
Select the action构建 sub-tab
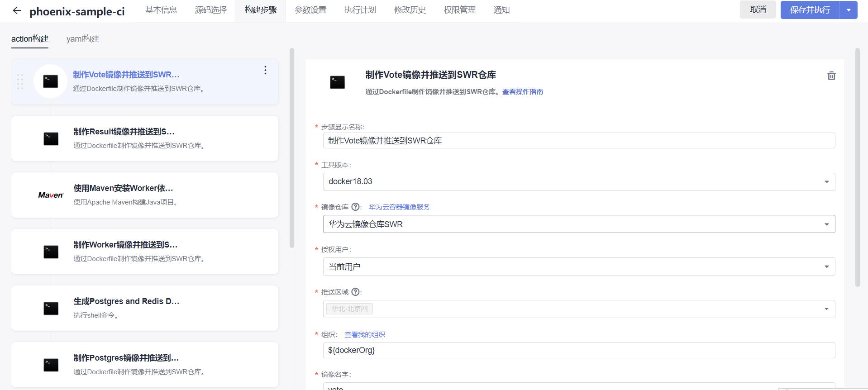(30, 39)
